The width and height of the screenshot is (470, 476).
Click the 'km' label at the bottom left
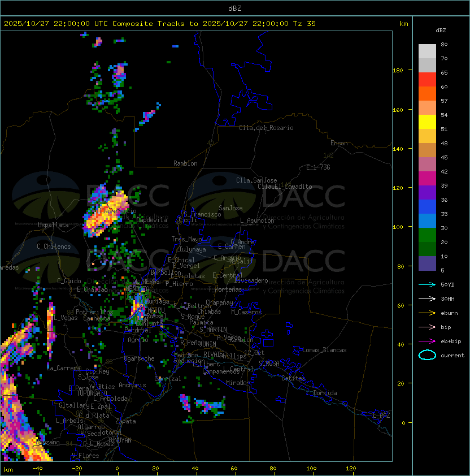[x=8, y=470]
